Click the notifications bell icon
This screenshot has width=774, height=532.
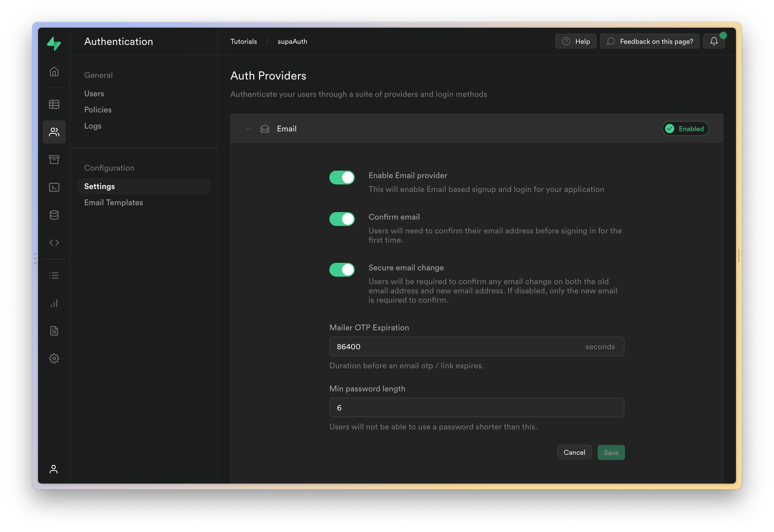714,41
